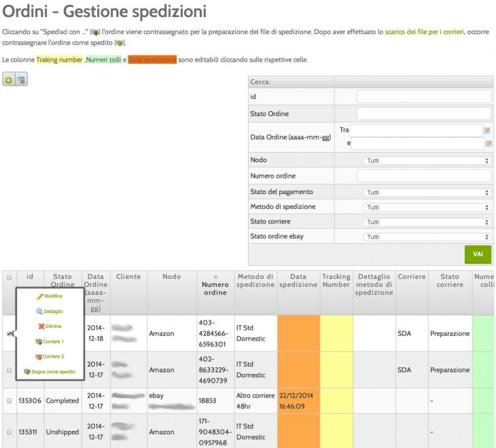Open the Nodo dropdown
496x448 pixels.
427,160
